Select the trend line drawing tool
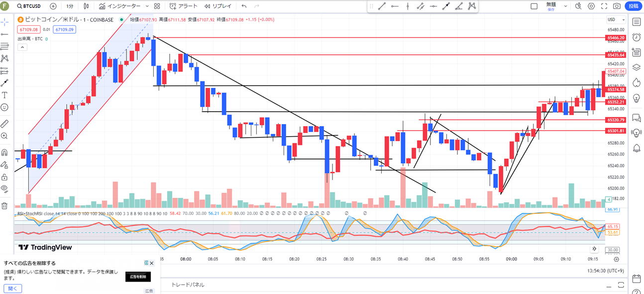 (x=382, y=6)
